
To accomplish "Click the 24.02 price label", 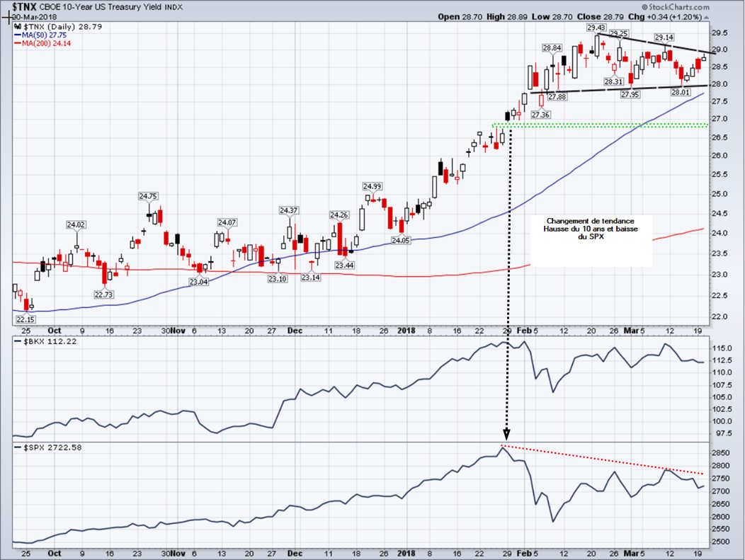I will click(x=76, y=224).
